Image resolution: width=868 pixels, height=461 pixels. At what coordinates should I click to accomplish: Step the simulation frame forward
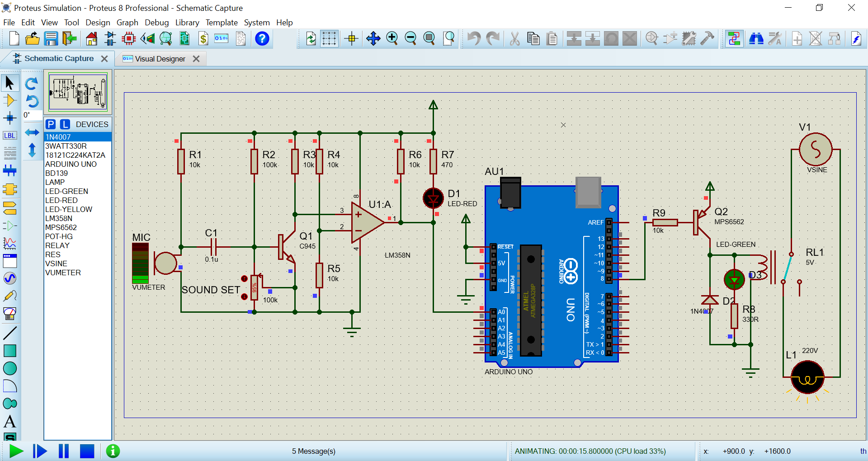40,451
